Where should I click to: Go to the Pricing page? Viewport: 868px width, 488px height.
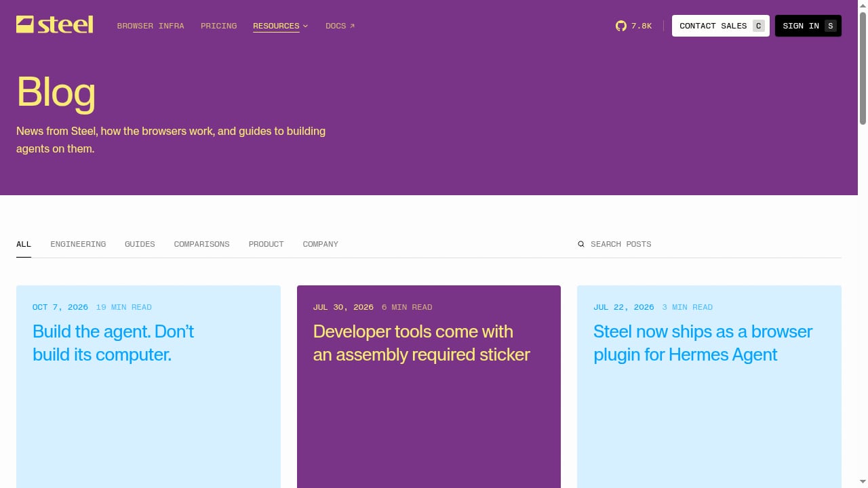[x=219, y=26]
